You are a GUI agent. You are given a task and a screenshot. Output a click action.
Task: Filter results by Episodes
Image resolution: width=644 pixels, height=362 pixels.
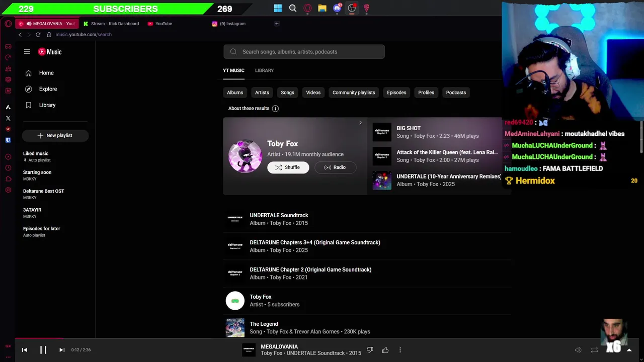(x=396, y=93)
